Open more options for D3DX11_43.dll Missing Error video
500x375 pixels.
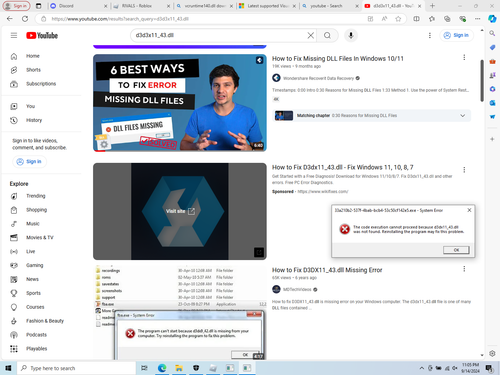pyautogui.click(x=464, y=269)
